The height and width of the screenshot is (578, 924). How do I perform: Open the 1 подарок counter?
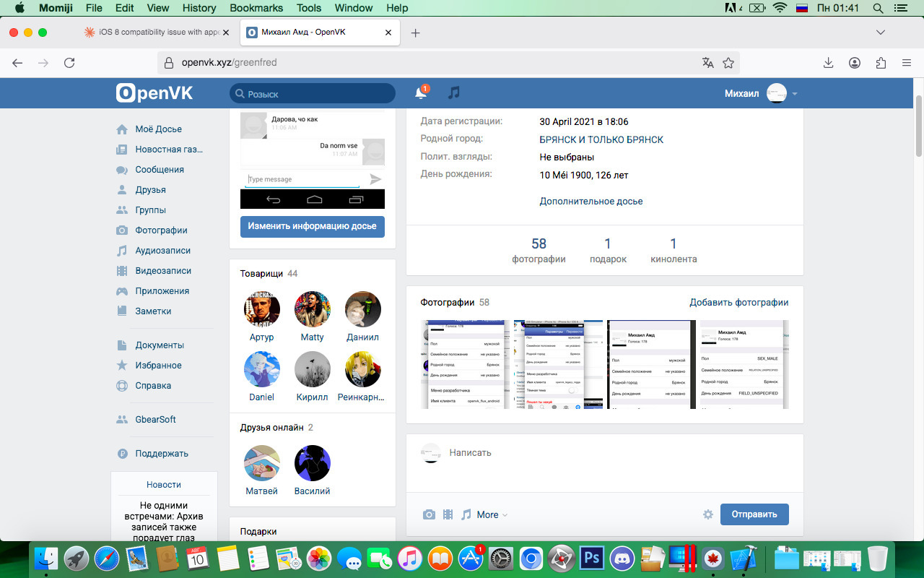pos(608,251)
